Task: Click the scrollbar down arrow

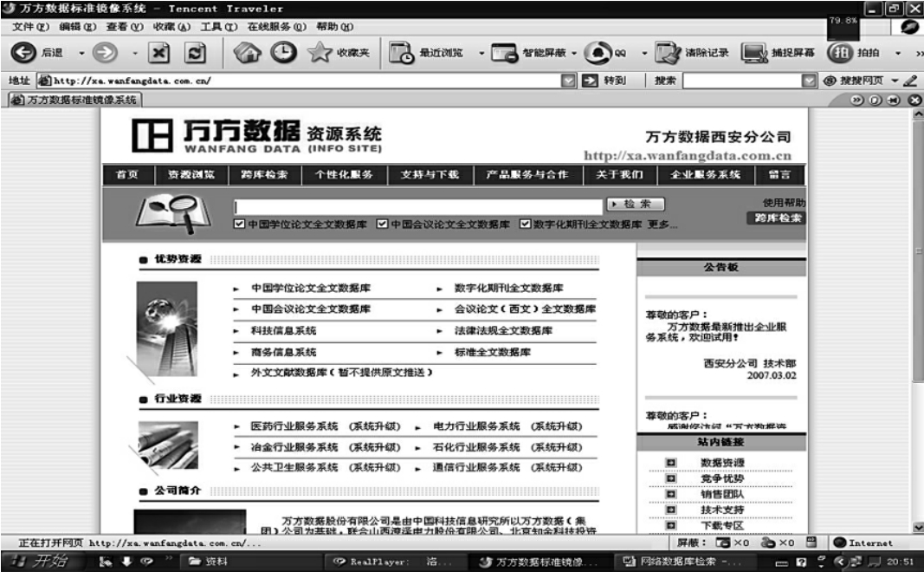Action: click(918, 527)
